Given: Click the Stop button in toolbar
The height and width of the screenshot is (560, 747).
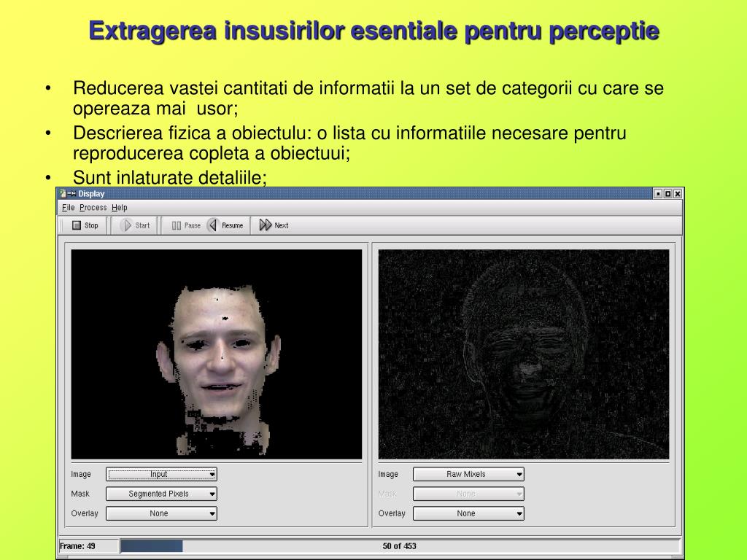Looking at the screenshot, I should (85, 225).
